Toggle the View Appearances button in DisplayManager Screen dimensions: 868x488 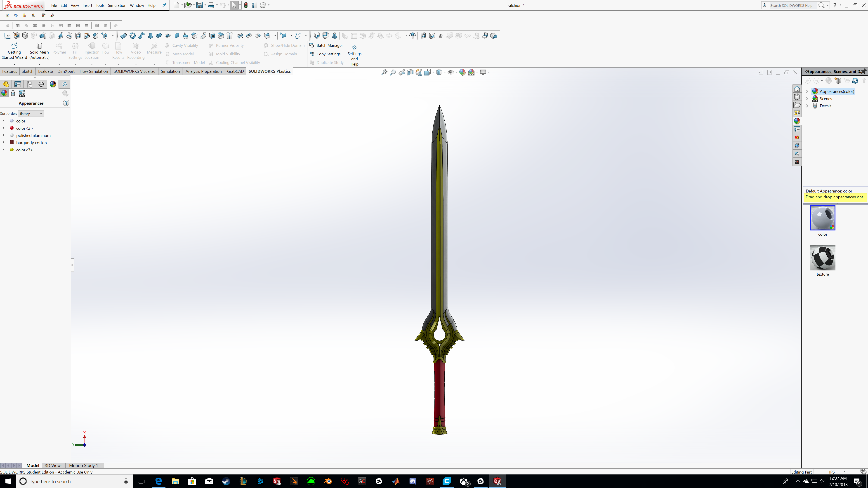click(4, 93)
